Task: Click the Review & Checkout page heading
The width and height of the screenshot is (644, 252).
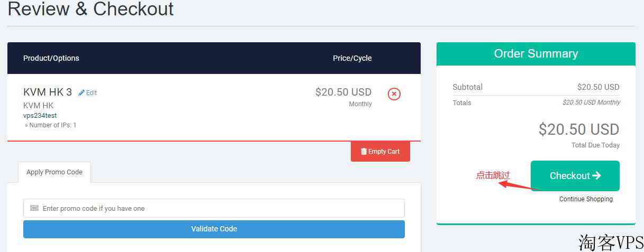Action: [x=90, y=8]
